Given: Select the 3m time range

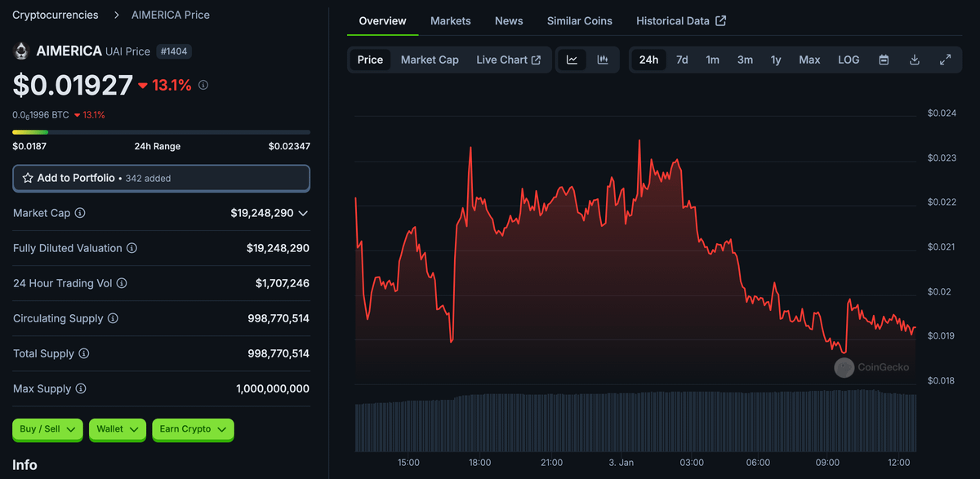Looking at the screenshot, I should click(x=745, y=60).
